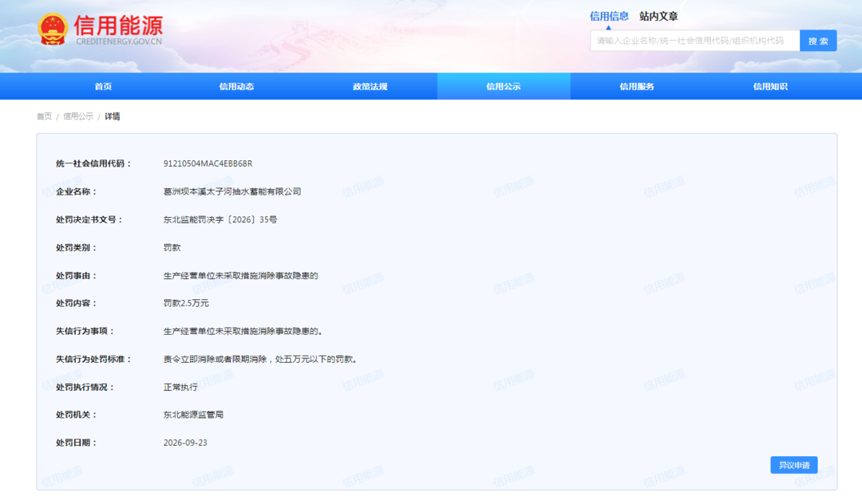Go to 政策法规 in the navigation bar
The width and height of the screenshot is (862, 504).
pyautogui.click(x=370, y=86)
